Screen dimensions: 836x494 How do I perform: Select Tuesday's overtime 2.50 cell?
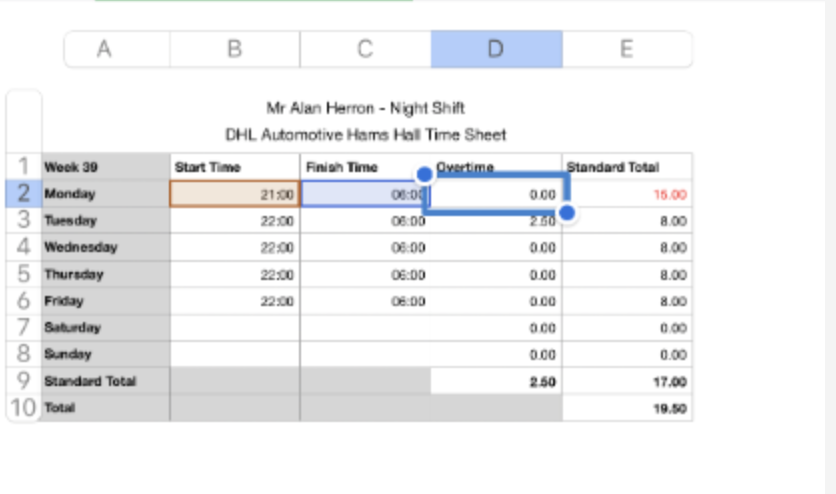pos(496,221)
